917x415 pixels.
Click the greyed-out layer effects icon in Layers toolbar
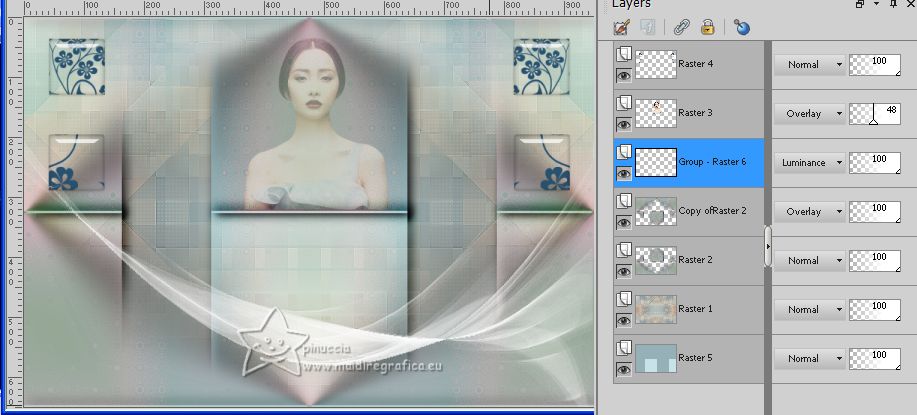pos(648,27)
